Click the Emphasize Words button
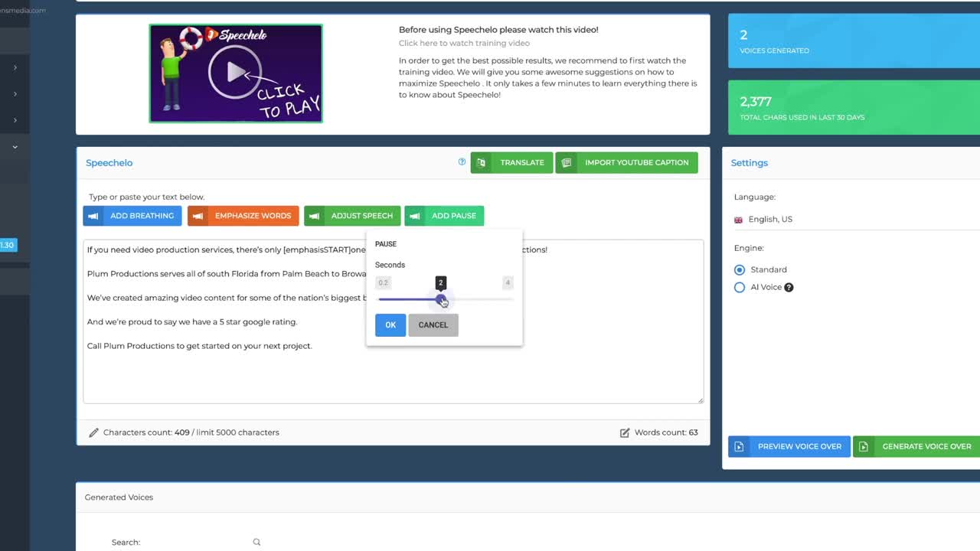This screenshot has height=551, width=980. coord(243,216)
